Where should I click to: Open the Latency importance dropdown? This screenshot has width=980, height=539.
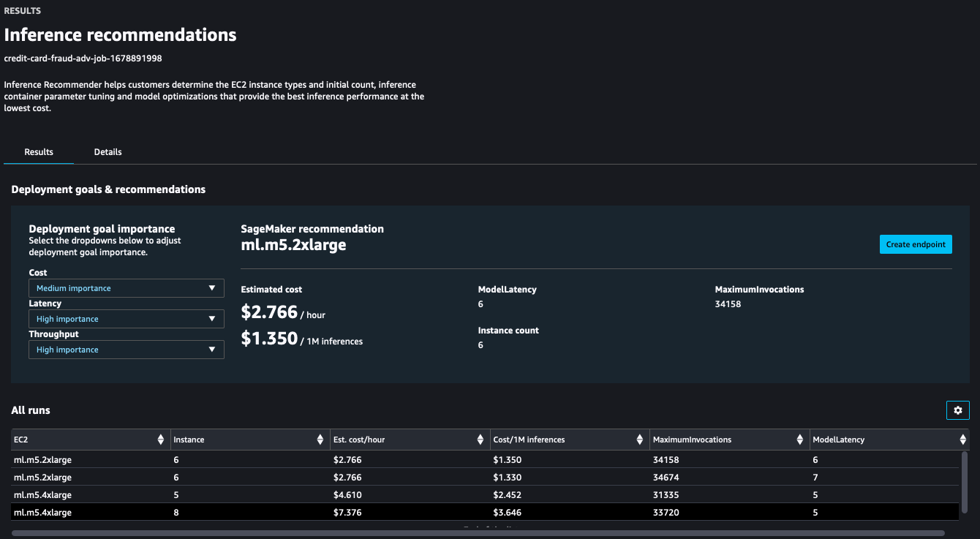coord(127,319)
